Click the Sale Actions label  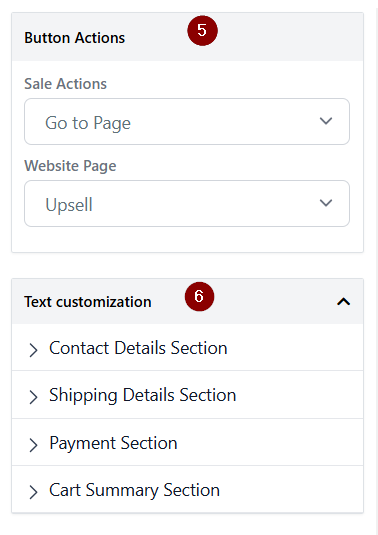66,84
